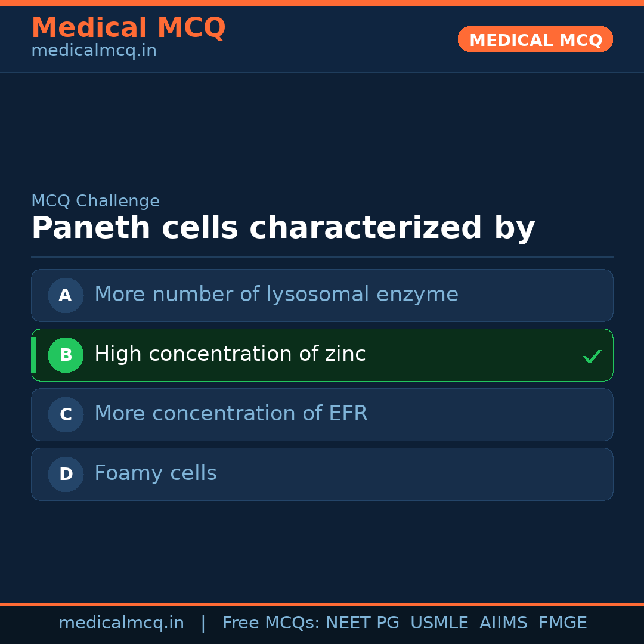Click the 'Free MCQs:' footer label
Viewport: 644px width, 644px height.
271,623
